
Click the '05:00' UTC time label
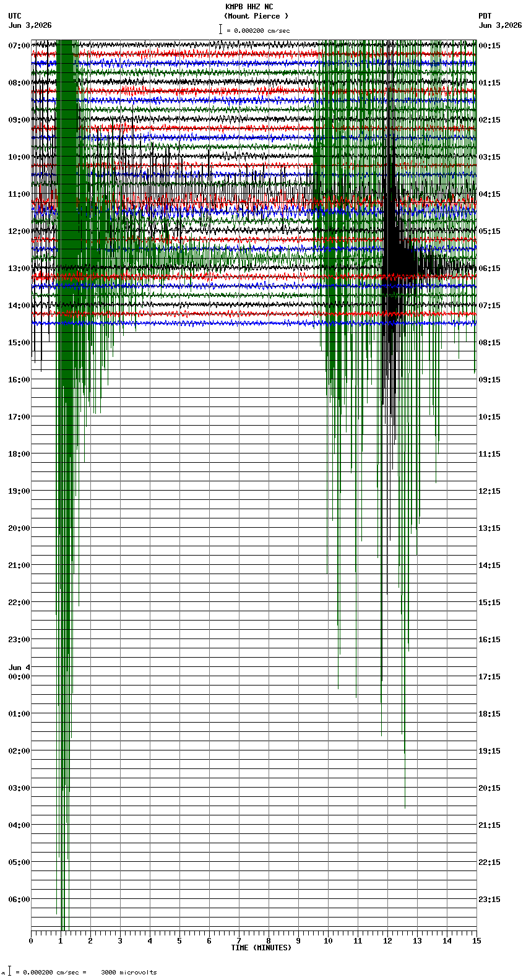point(19,862)
